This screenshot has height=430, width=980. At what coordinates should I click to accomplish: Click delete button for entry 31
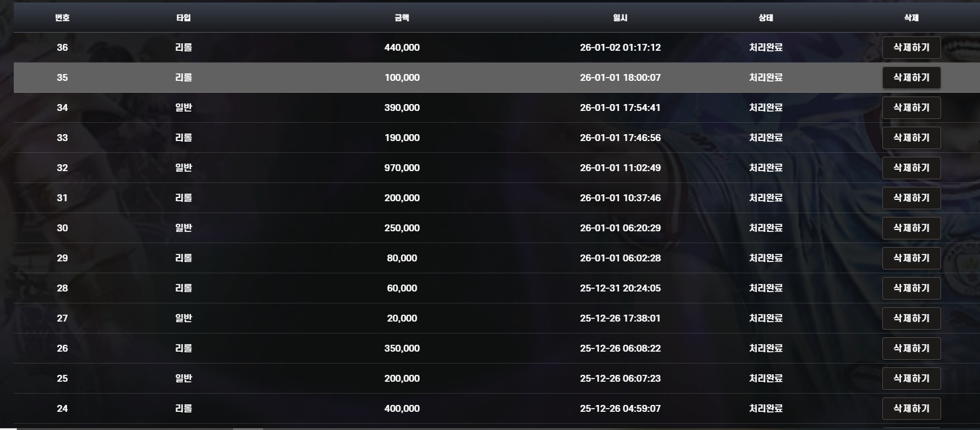tap(911, 198)
